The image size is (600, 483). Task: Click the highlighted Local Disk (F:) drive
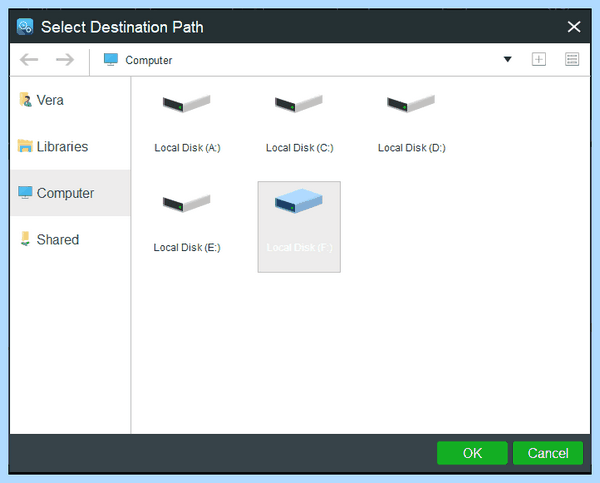point(299,227)
